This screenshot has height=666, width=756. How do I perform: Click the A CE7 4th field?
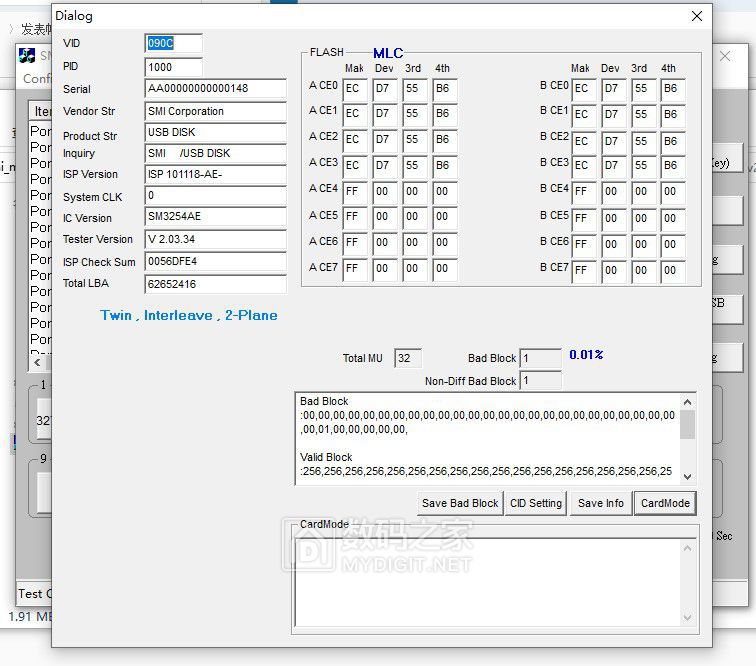pyautogui.click(x=445, y=269)
